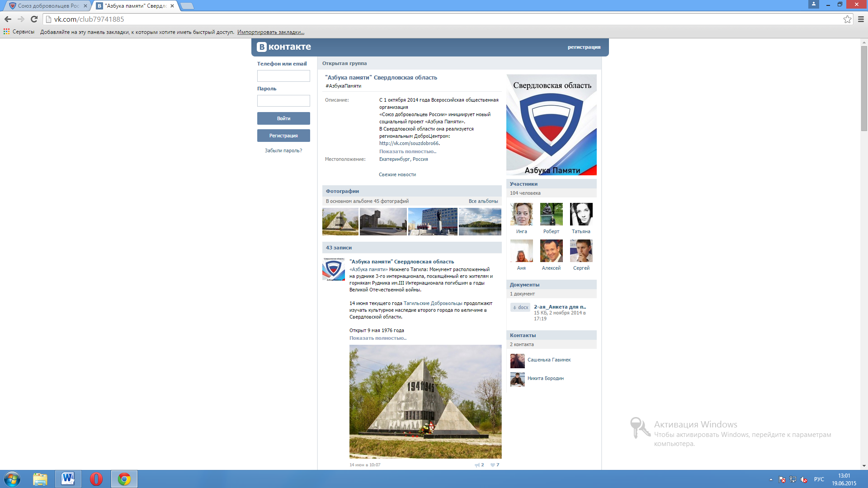Bookmark this page using the star icon
This screenshot has height=488, width=868.
coord(847,19)
